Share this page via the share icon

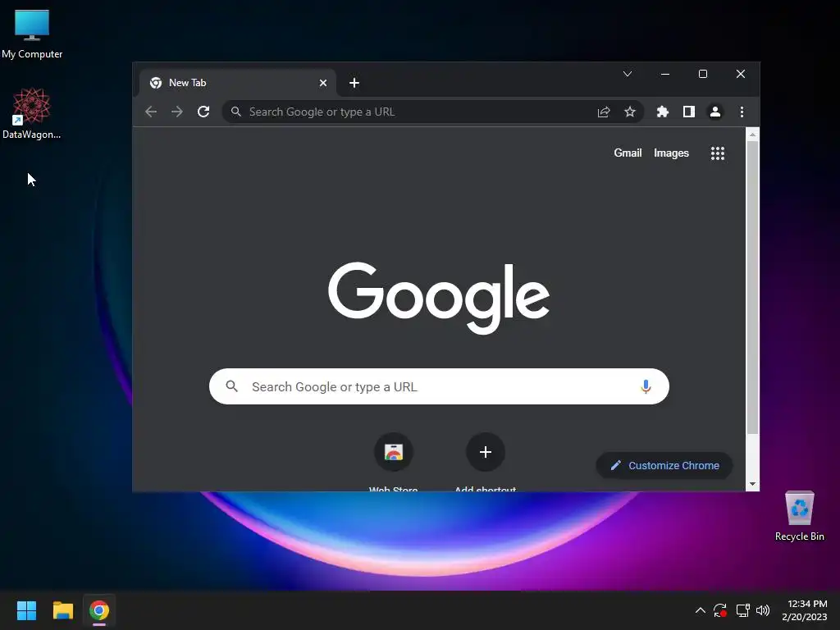[x=603, y=112]
